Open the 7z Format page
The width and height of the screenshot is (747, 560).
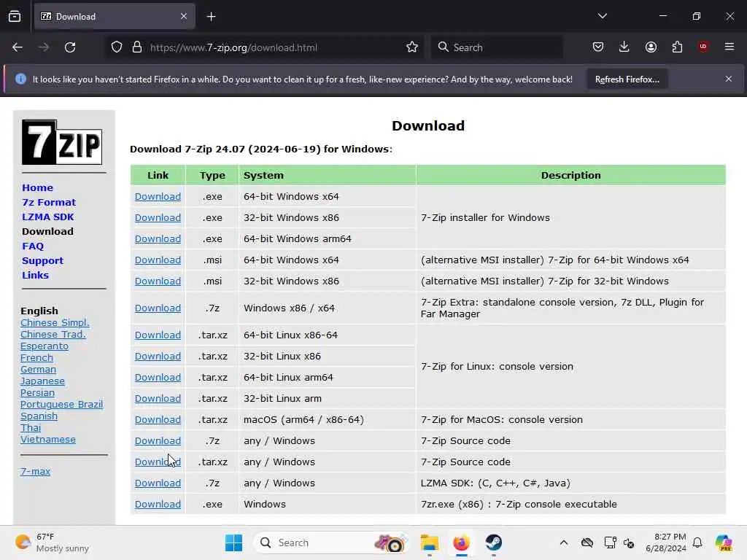(49, 203)
